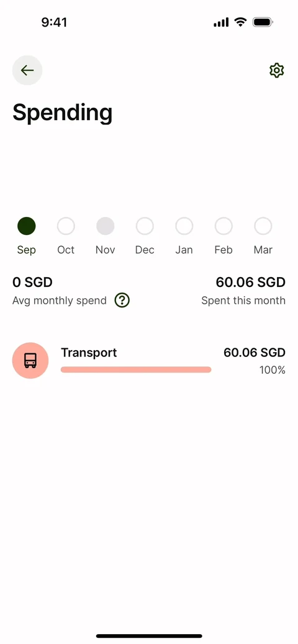The height and width of the screenshot is (644, 298).
Task: Choose the Jan month label
Action: (x=184, y=250)
